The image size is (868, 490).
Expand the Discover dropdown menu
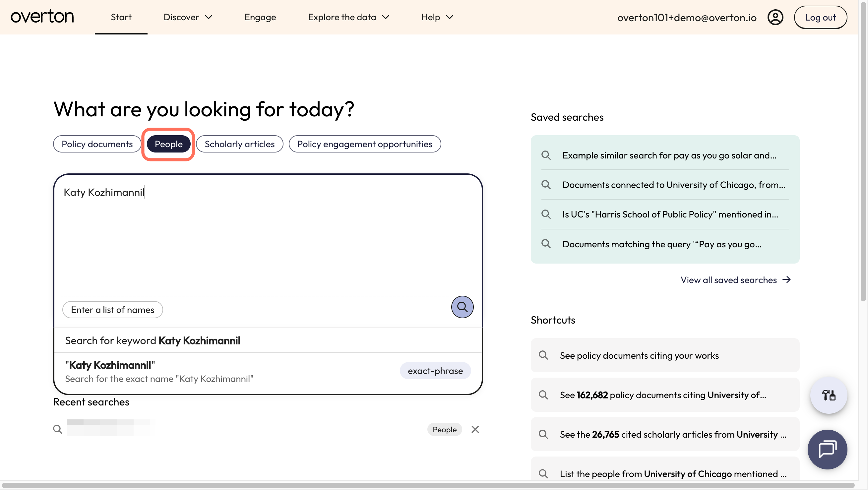tap(188, 17)
